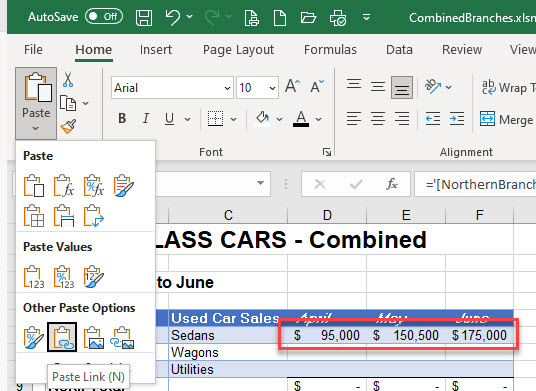This screenshot has width=536, height=391.
Task: Open the underline style dropdown arrow
Action: (187, 119)
